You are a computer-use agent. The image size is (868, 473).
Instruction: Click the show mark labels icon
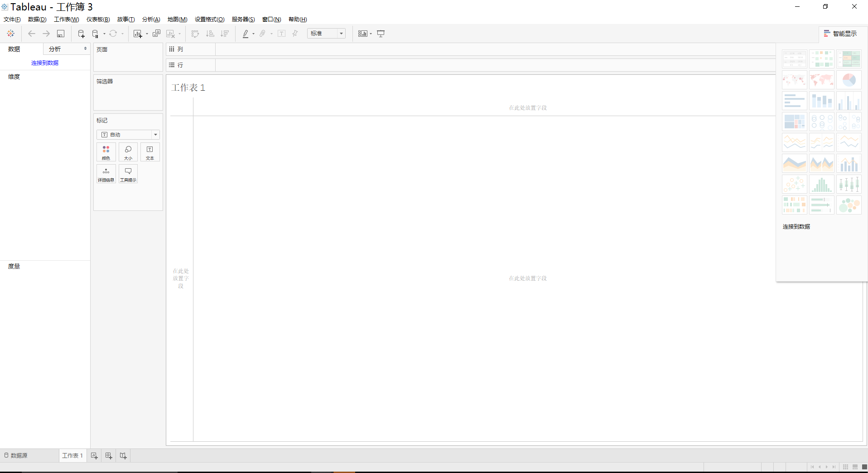coord(281,34)
